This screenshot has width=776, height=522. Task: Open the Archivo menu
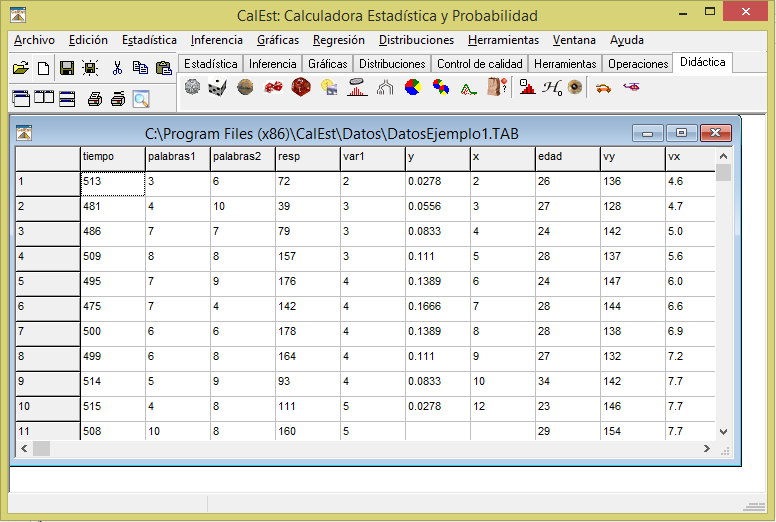(34, 40)
